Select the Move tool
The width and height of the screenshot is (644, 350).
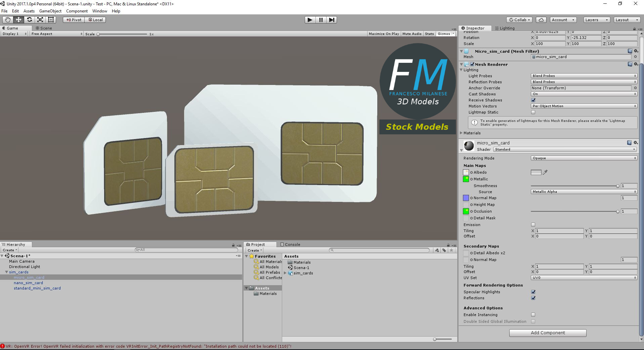[x=18, y=19]
